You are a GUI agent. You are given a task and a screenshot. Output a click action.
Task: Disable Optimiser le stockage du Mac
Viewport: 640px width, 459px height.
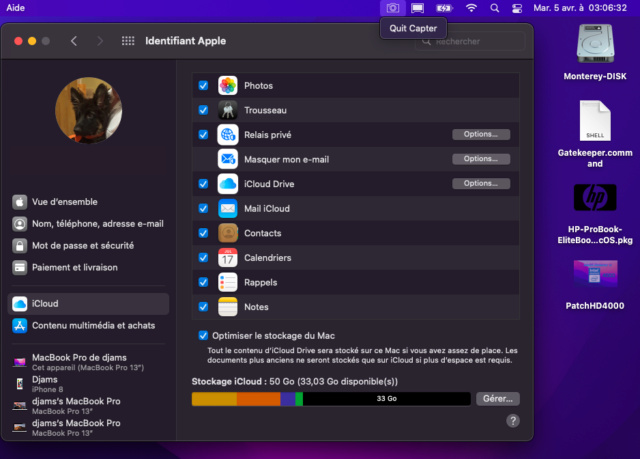(203, 335)
